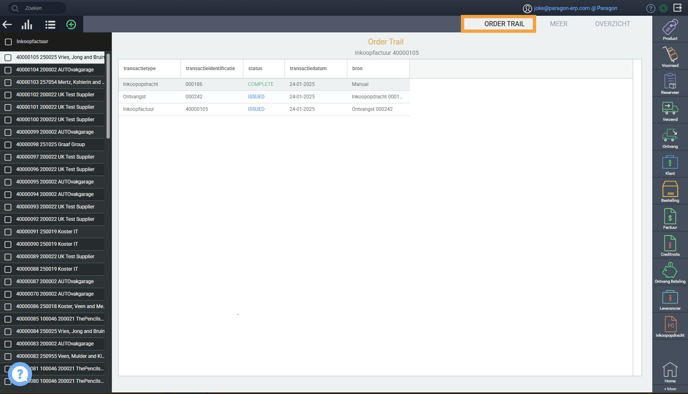This screenshot has width=688, height=394.
Task: Open the help question mark in top bar
Action: 651,8
